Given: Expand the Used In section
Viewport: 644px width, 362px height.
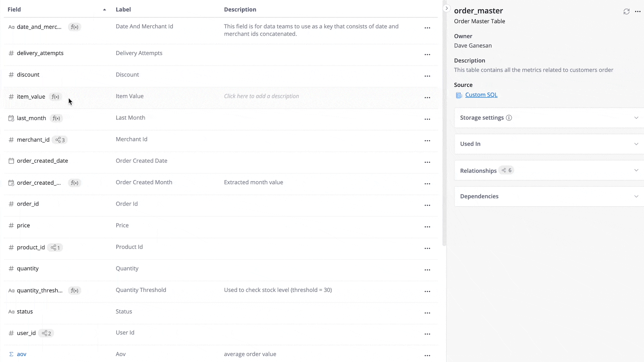Looking at the screenshot, I should pyautogui.click(x=636, y=144).
